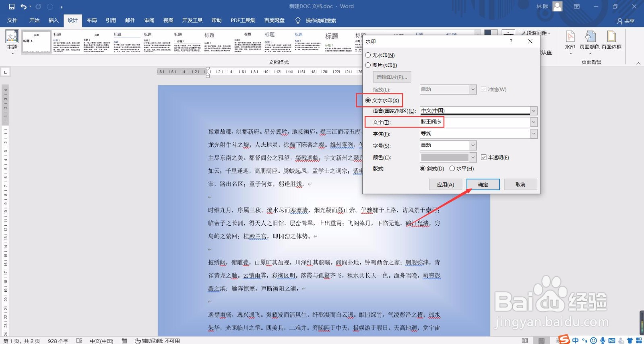Click the 应用 Apply button
The image size is (644, 344).
(446, 184)
